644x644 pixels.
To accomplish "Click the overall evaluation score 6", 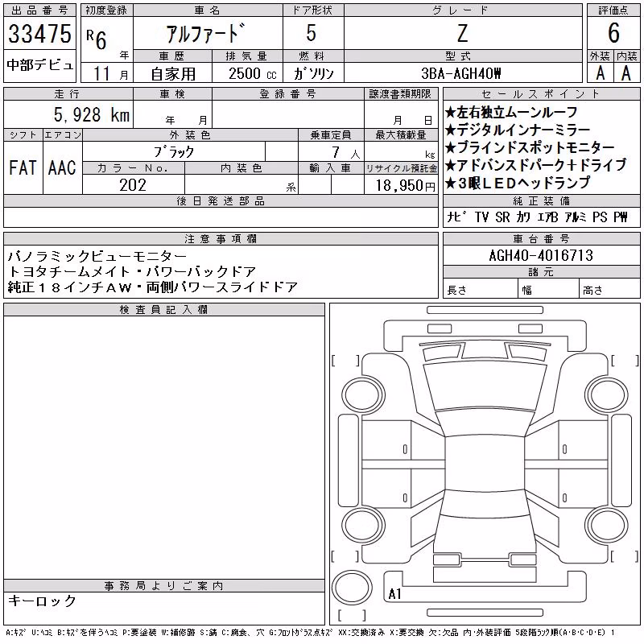I will coord(613,33).
